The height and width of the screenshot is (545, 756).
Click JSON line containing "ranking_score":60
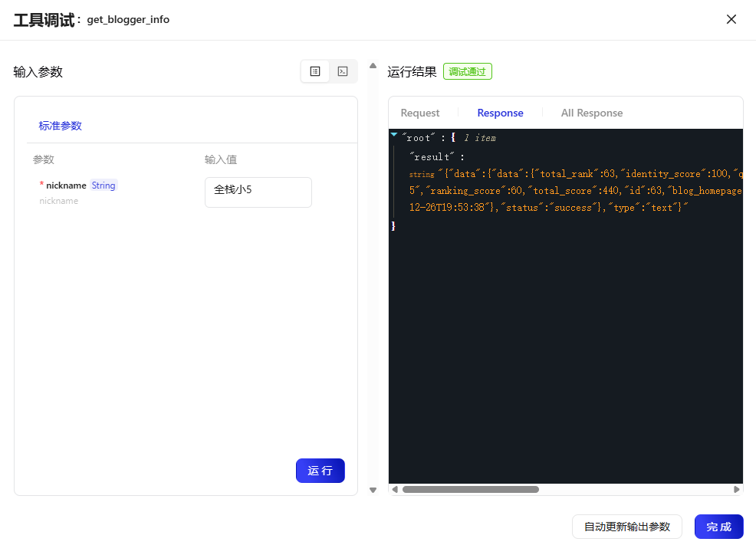pos(576,190)
